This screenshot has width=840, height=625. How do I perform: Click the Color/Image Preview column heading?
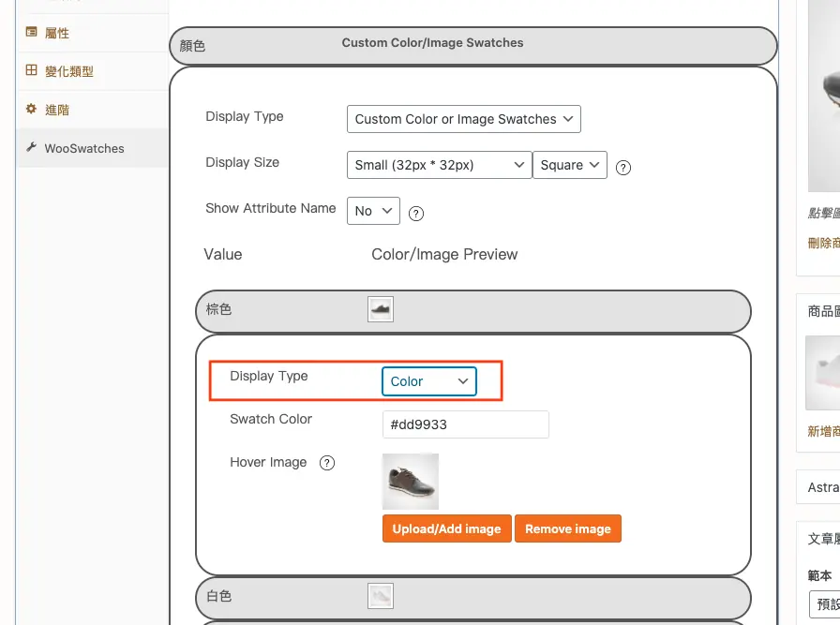tap(444, 254)
